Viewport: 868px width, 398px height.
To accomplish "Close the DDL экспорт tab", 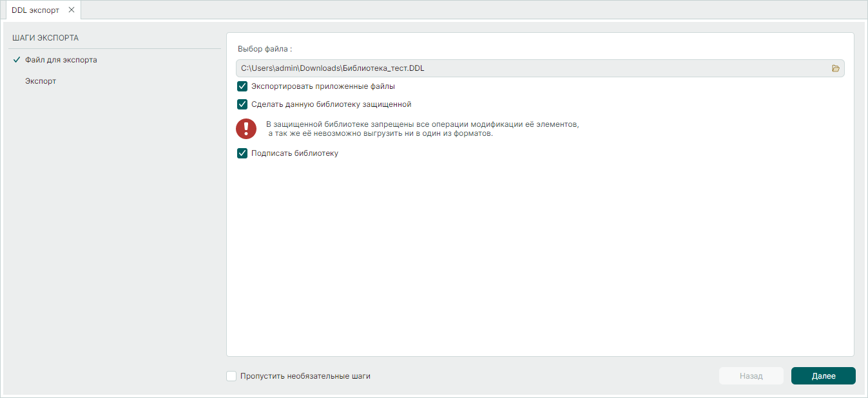I will tap(72, 10).
